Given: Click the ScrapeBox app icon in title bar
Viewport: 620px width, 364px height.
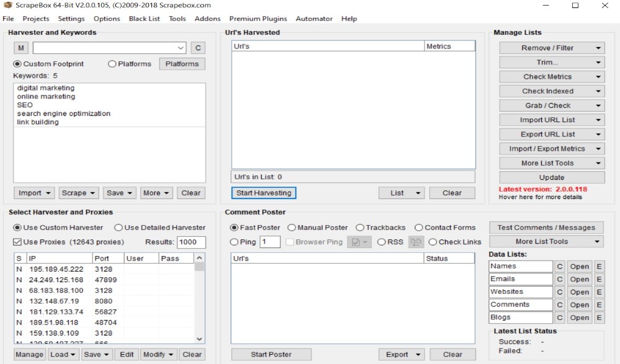Looking at the screenshot, I should point(7,5).
